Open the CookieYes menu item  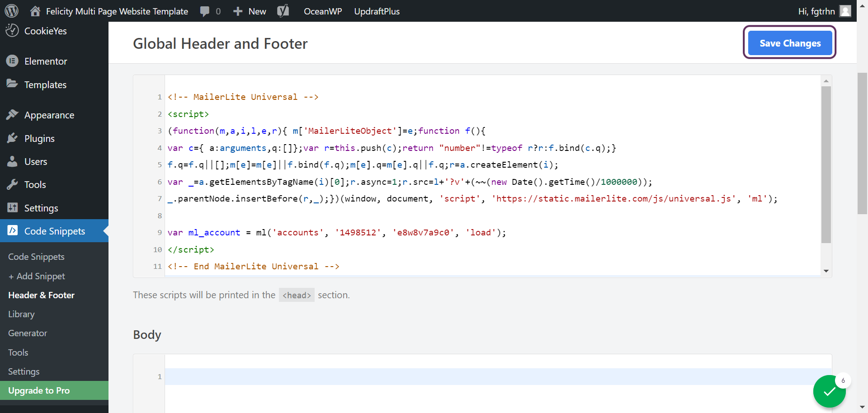tap(45, 31)
